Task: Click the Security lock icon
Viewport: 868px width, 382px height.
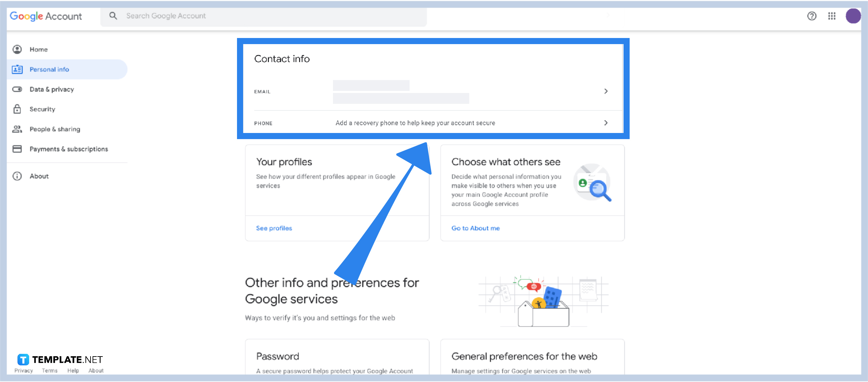Action: pos(17,109)
